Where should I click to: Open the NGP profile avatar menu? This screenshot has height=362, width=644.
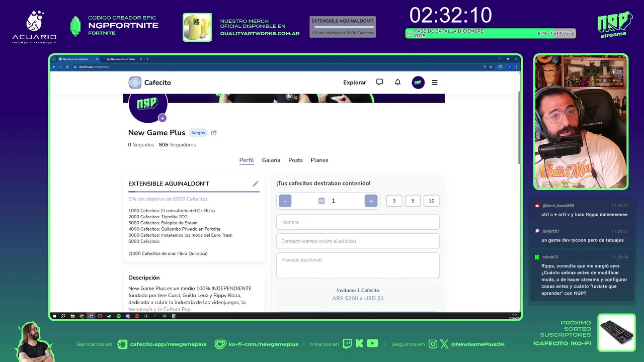click(418, 82)
